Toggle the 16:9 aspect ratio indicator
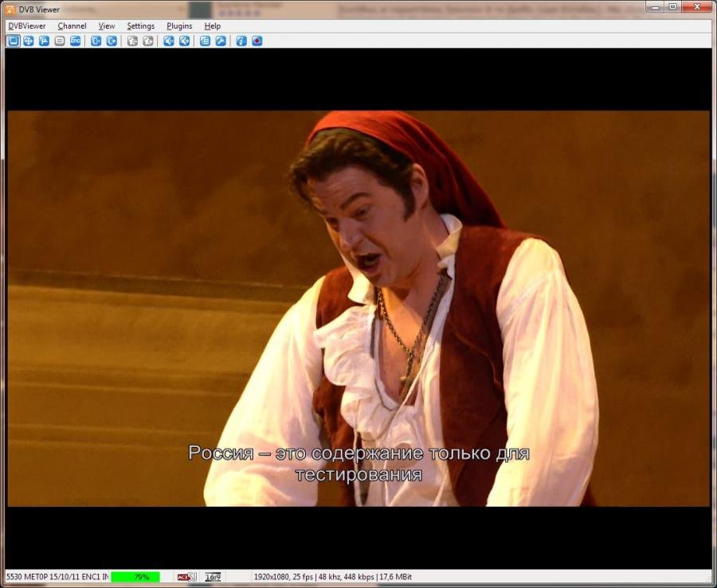Viewport: 717px width, 588px height. tap(213, 577)
